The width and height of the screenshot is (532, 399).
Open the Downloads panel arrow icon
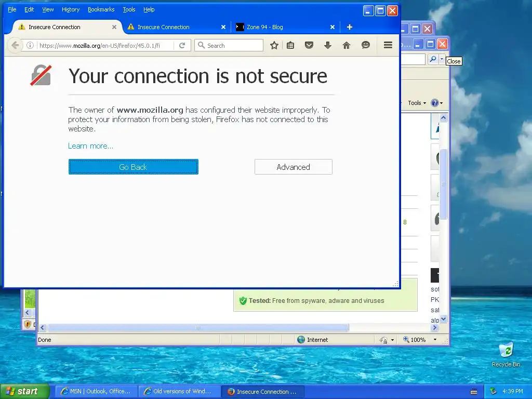(x=327, y=45)
